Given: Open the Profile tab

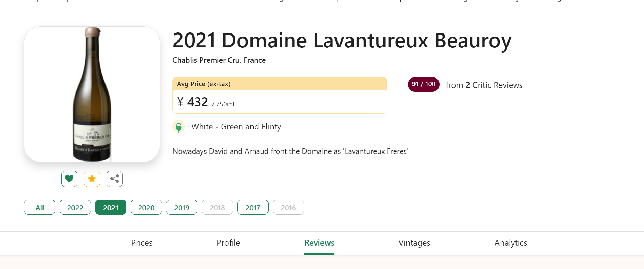Looking at the screenshot, I should [228, 243].
